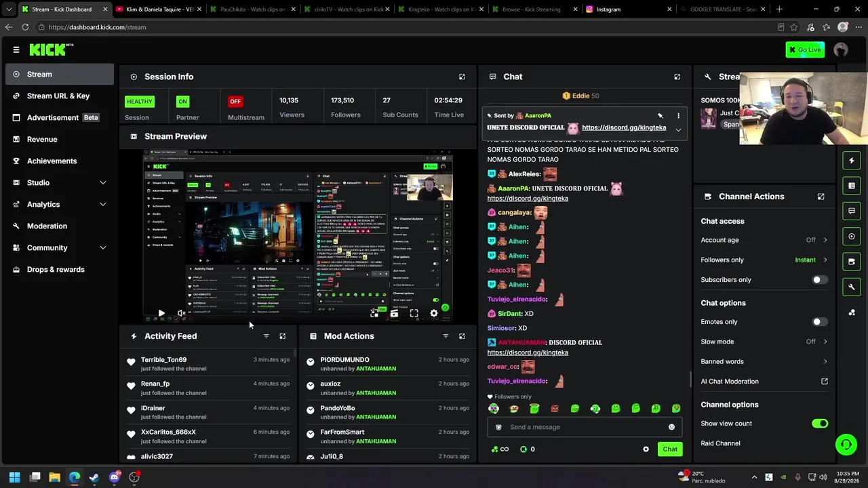Image resolution: width=868 pixels, height=488 pixels.
Task: Open Windows Start menu
Action: (x=15, y=477)
